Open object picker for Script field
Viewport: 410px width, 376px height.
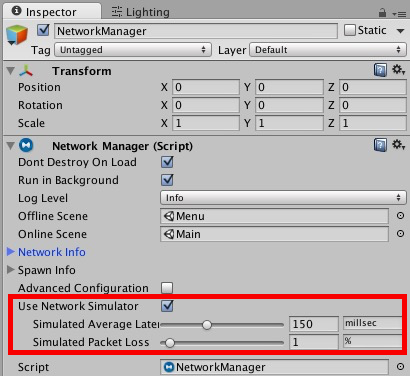point(400,367)
